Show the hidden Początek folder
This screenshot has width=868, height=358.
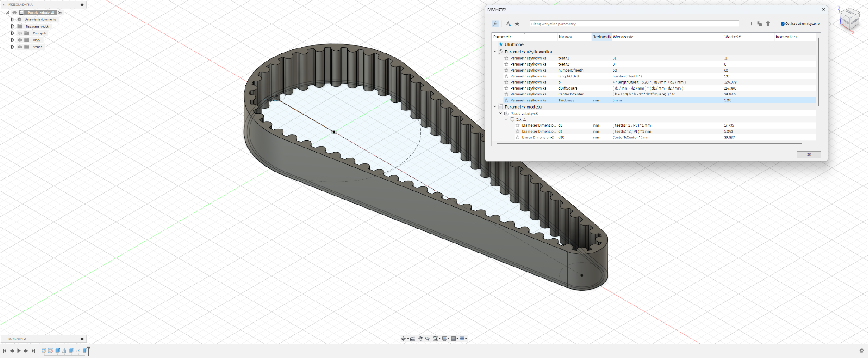click(19, 33)
